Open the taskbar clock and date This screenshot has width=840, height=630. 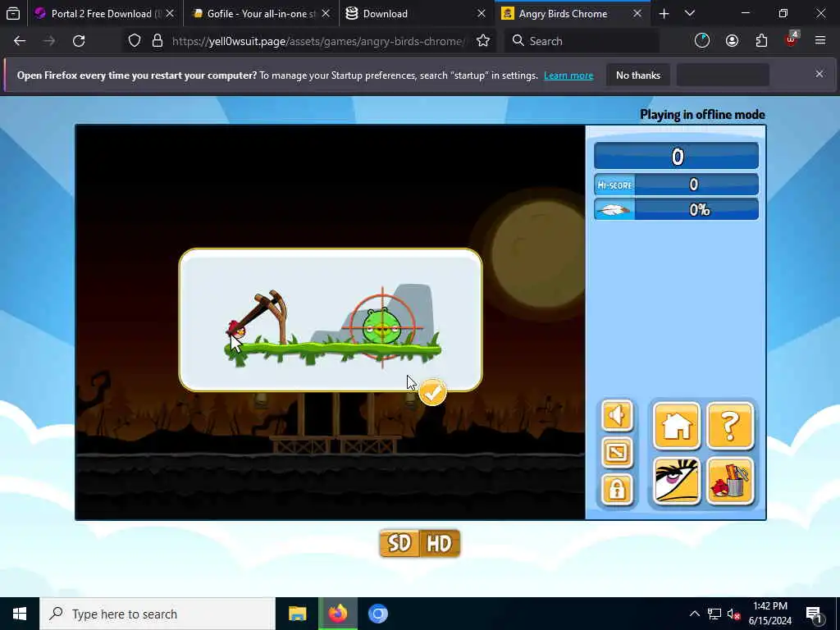769,614
